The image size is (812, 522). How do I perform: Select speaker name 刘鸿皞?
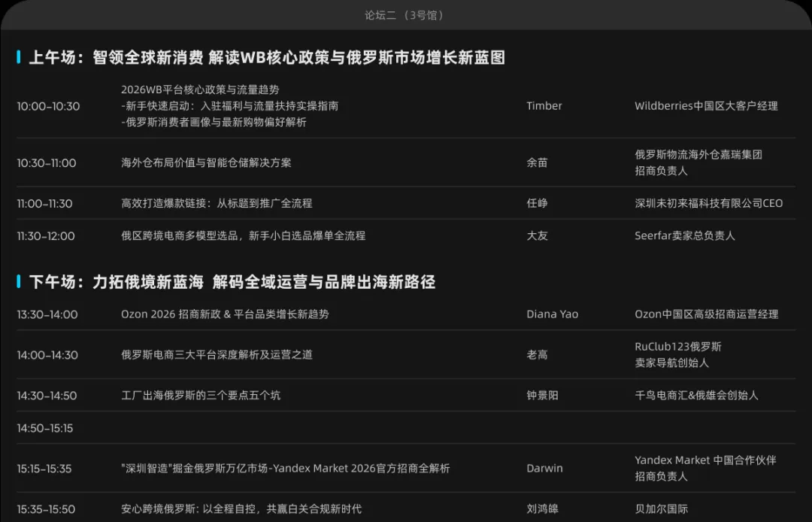(542, 509)
